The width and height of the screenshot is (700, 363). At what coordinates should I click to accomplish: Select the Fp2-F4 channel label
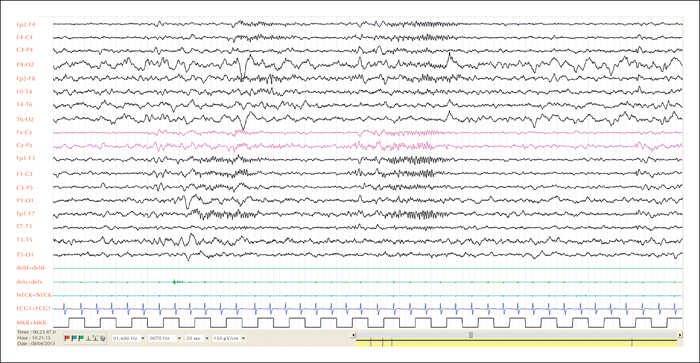[26, 25]
